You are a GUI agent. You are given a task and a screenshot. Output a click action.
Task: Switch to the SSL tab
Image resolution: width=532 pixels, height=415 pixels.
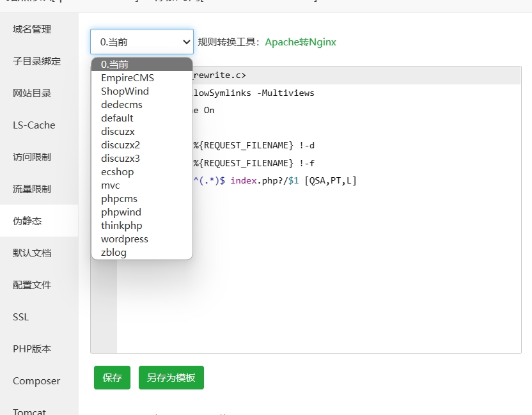39,317
